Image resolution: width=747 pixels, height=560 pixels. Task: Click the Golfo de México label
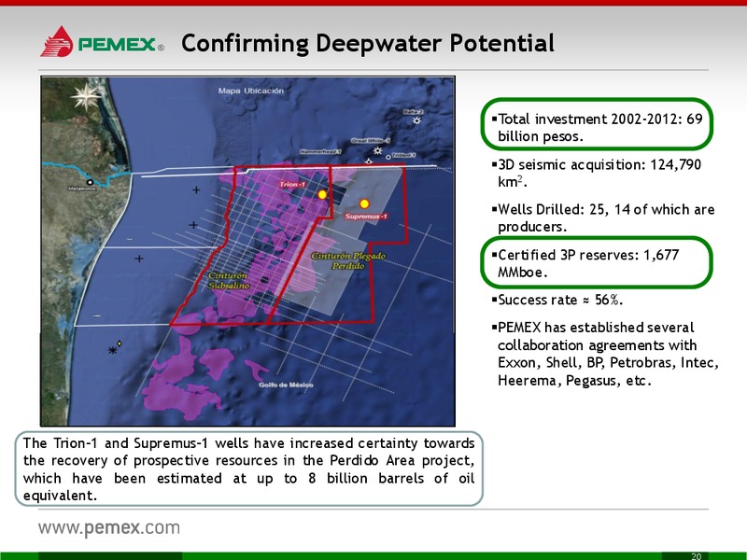(x=286, y=385)
